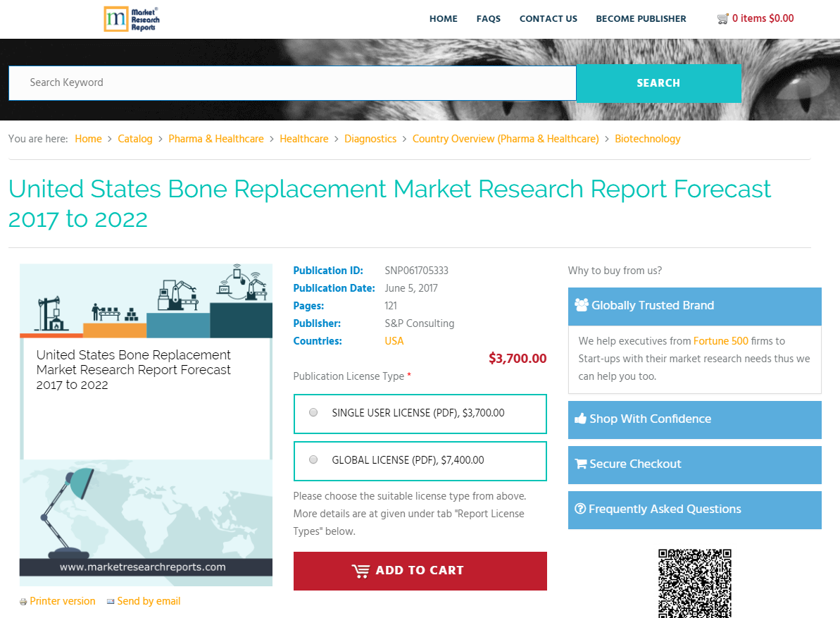Image resolution: width=840 pixels, height=618 pixels.
Task: Go to Home breadcrumb link
Action: 89,139
